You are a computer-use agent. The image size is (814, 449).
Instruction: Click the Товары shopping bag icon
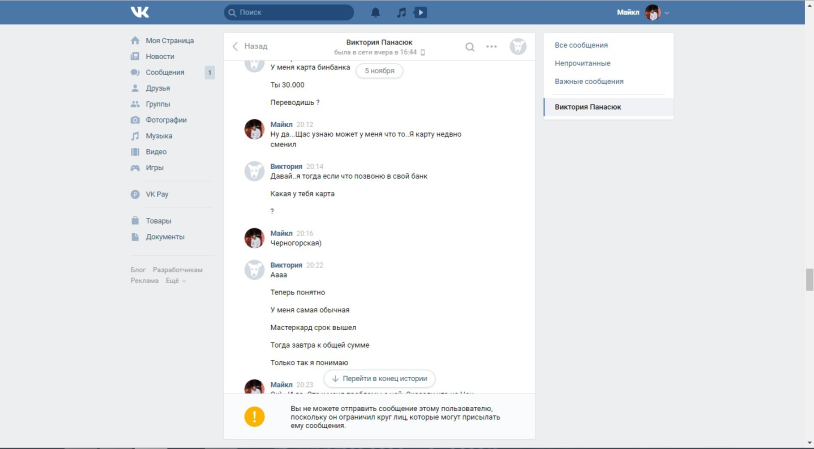tap(136, 221)
